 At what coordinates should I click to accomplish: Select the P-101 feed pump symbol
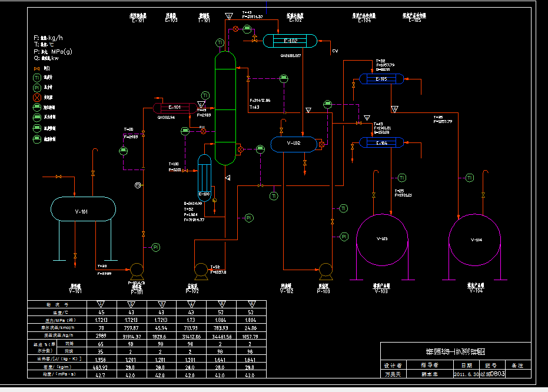click(x=137, y=271)
